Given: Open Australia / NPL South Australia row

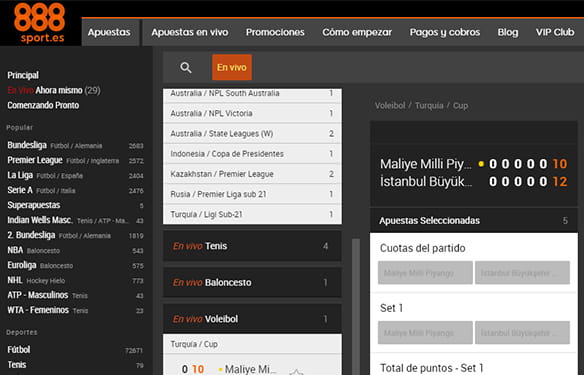Looking at the screenshot, I should pos(252,95).
